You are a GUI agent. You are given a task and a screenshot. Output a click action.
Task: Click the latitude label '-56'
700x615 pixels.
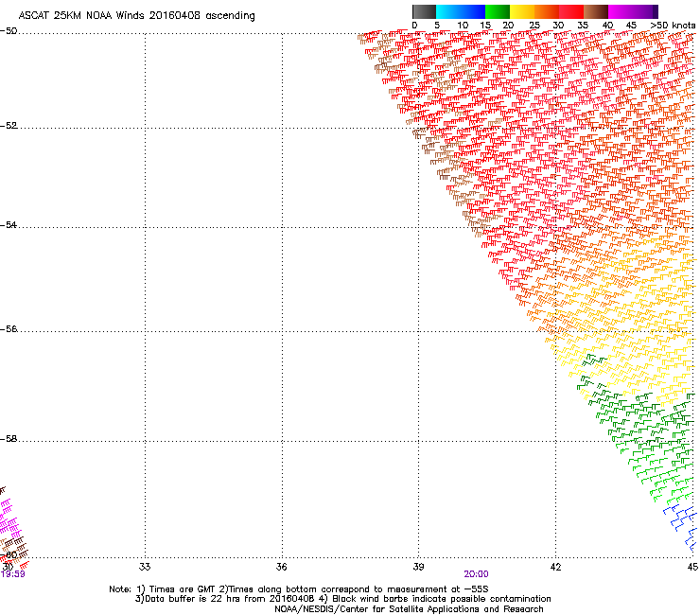(x=9, y=329)
